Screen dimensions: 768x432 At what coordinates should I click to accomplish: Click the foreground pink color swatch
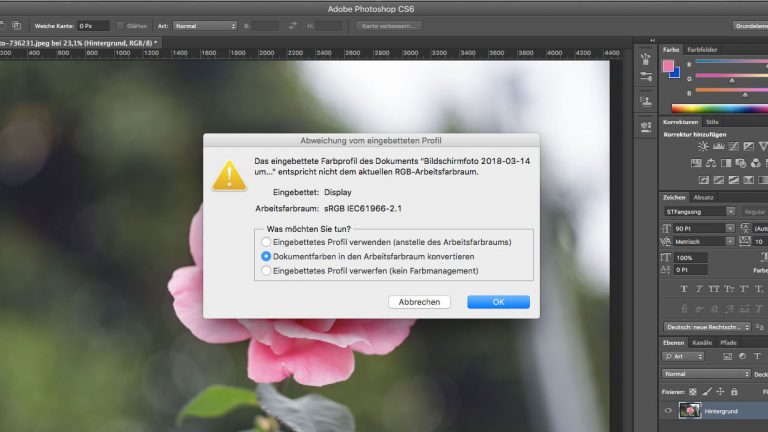click(667, 66)
